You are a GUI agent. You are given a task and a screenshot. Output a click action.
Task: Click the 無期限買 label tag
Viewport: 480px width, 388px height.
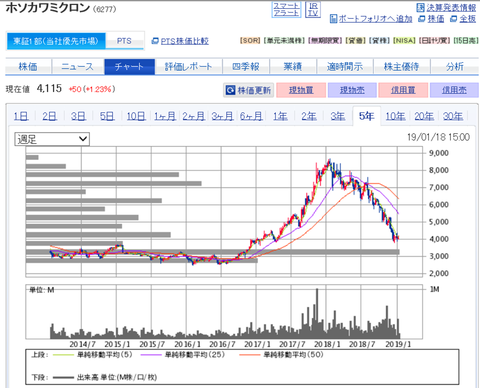coord(325,41)
